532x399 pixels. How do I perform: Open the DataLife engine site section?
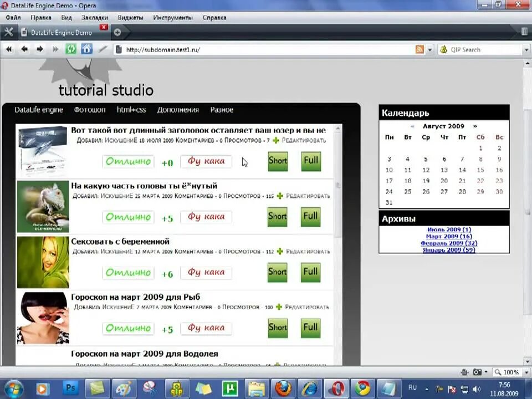[x=39, y=110]
